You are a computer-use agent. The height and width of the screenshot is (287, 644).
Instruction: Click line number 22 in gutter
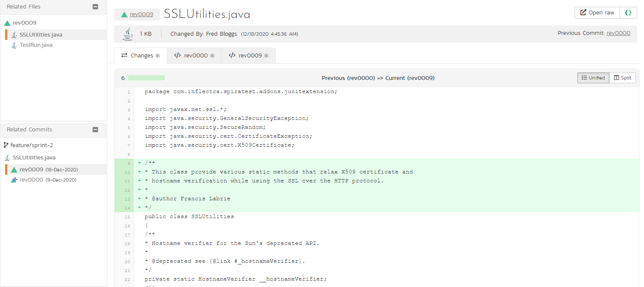128,279
